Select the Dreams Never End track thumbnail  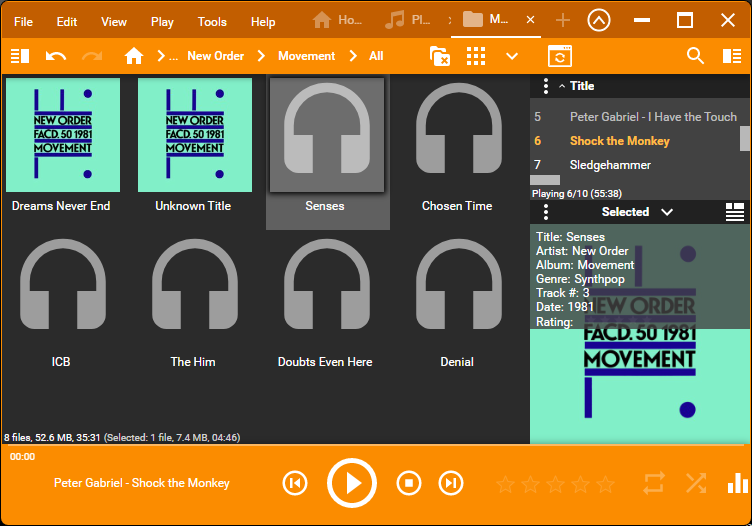(62, 135)
